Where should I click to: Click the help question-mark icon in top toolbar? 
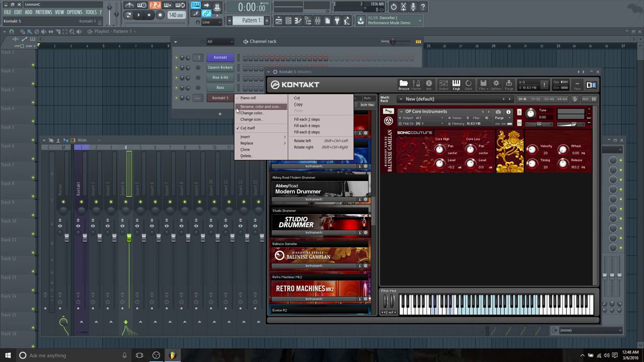[423, 7]
